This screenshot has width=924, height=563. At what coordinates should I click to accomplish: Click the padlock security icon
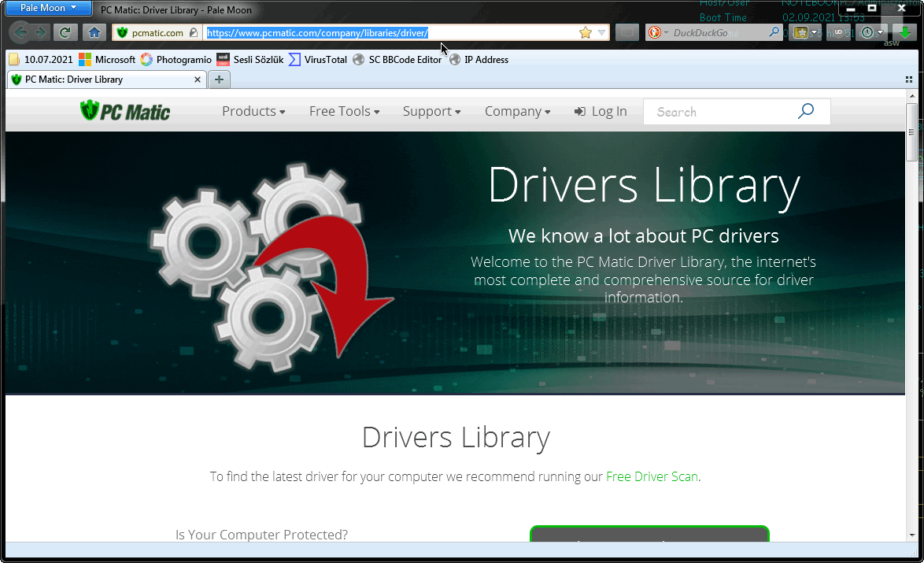coord(194,32)
